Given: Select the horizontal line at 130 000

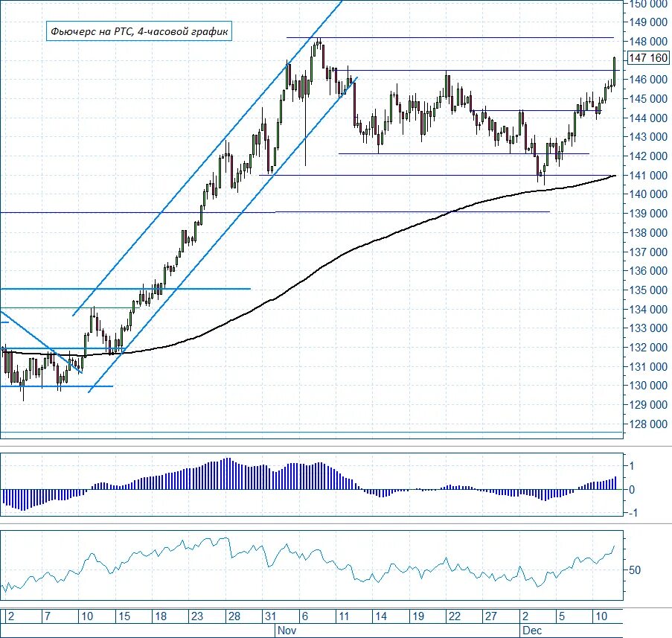Looking at the screenshot, I should pos(57,386).
